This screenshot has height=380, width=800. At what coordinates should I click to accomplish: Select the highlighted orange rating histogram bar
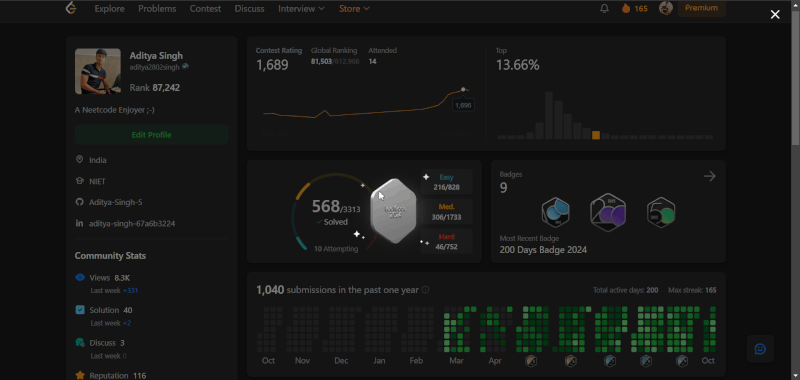596,135
